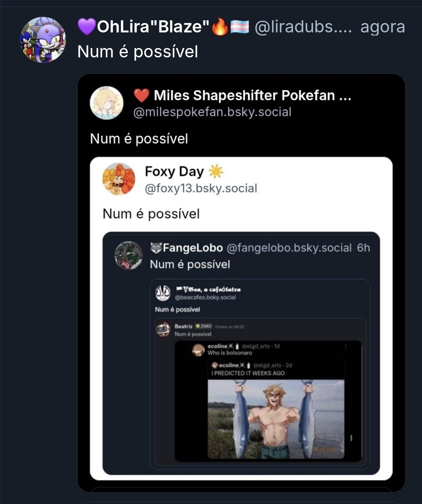Click Bea's black-and-white avatar icon
Screen dimensions: 422x504
coord(163,293)
